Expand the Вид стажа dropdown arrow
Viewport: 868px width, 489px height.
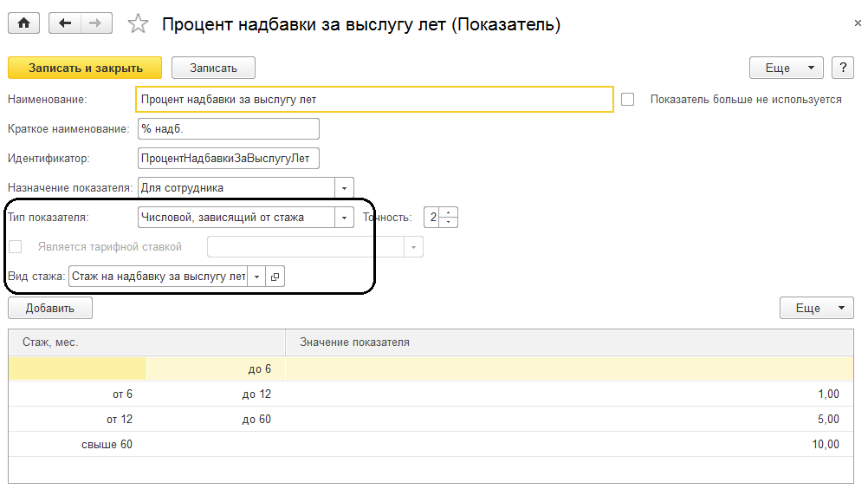[x=256, y=277]
